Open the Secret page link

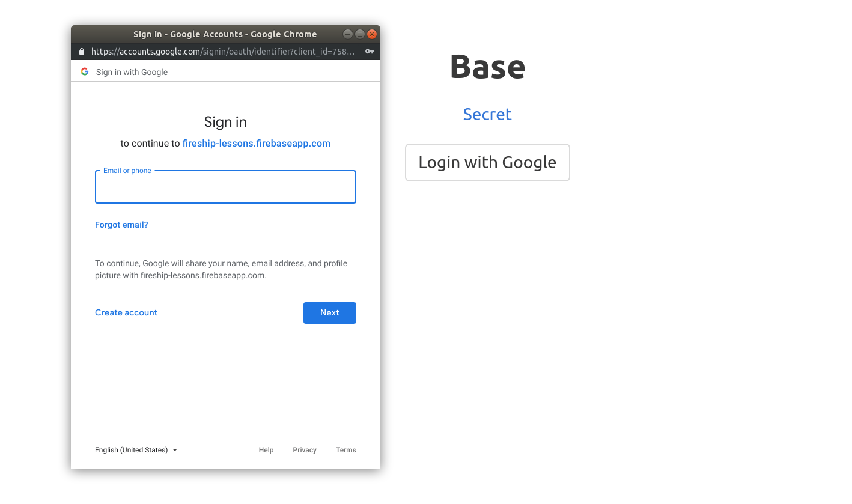(x=487, y=114)
